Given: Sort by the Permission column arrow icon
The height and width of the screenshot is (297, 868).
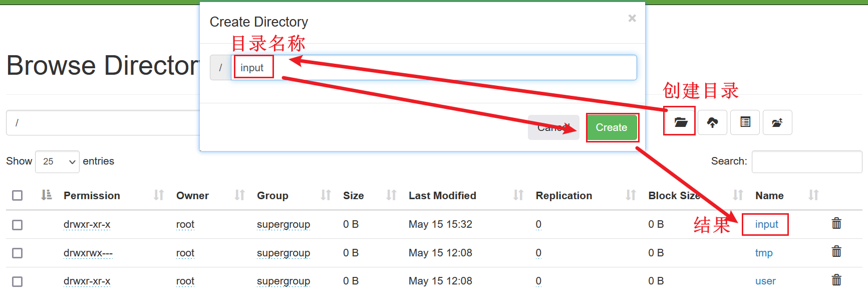Looking at the screenshot, I should [159, 195].
